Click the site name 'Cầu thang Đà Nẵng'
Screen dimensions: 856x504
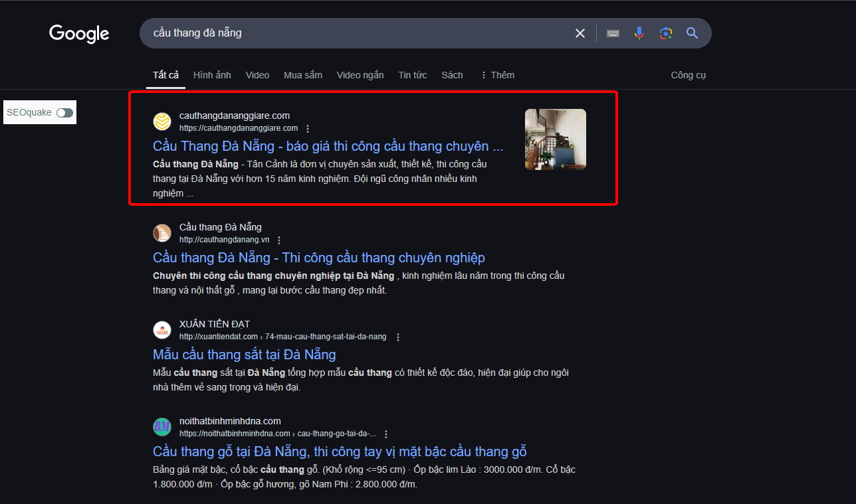coord(221,227)
